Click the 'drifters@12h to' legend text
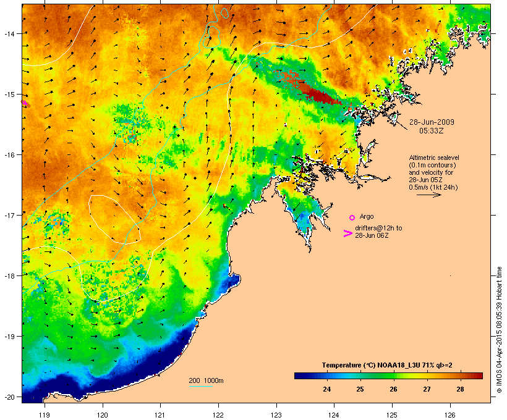The image size is (507, 420). (378, 228)
